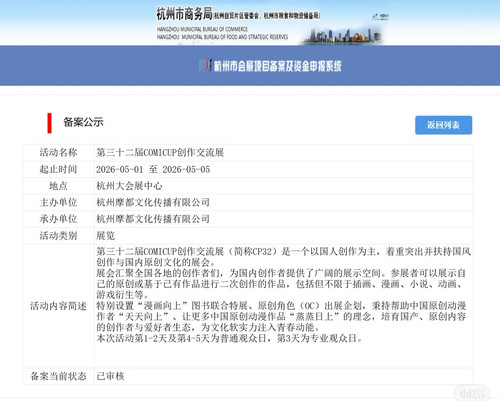Select the 承办单位 value 杭州摩都文化传播有限公司
The image size is (500, 401).
coord(153,219)
